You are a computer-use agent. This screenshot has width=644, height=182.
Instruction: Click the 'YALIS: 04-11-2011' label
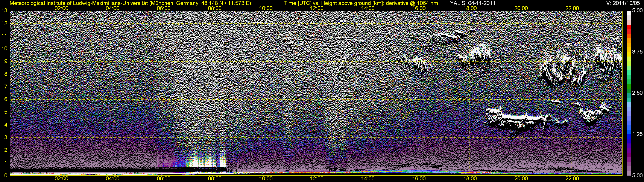click(472, 3)
